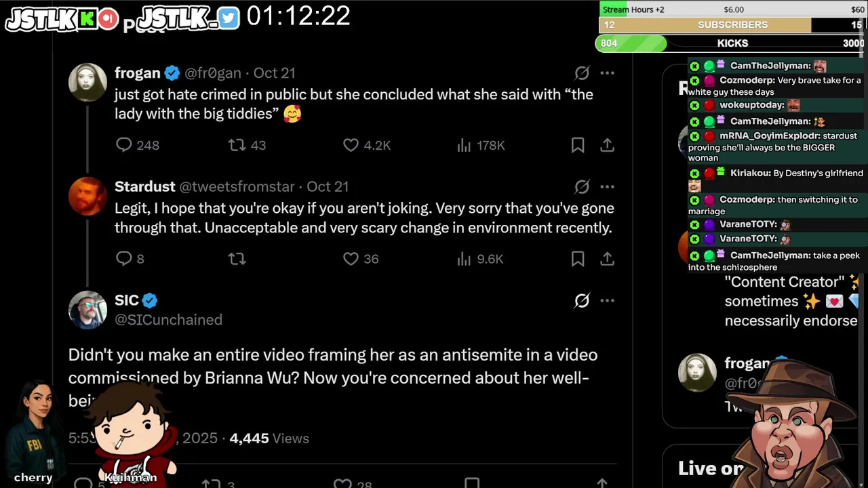868x488 pixels.
Task: Retweet frogan's hate crime post
Action: pos(237,145)
